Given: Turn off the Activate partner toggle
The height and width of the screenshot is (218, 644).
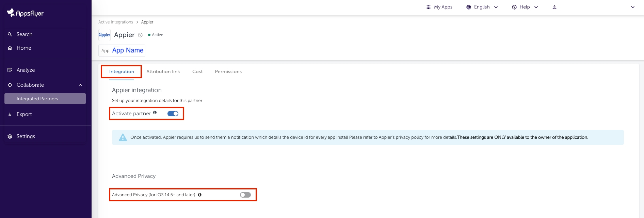Looking at the screenshot, I should [173, 114].
